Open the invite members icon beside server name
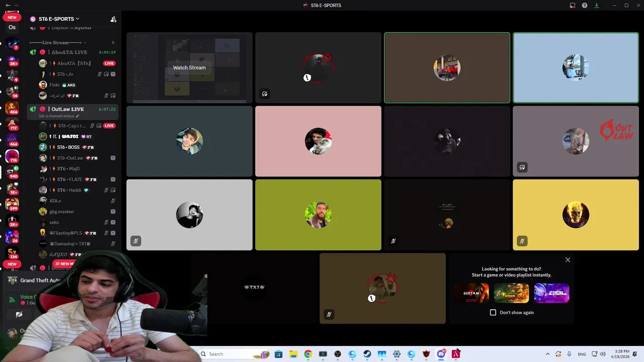The width and height of the screenshot is (644, 362). coord(113,19)
